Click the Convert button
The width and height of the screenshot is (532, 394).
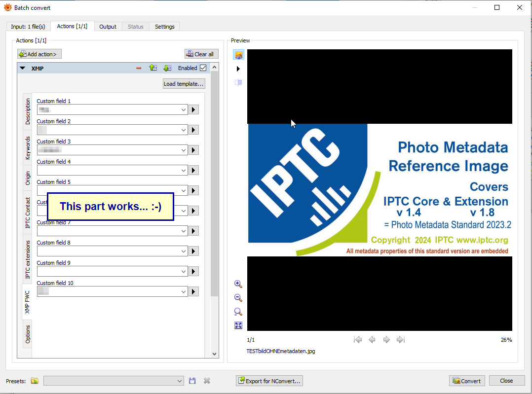pos(467,381)
